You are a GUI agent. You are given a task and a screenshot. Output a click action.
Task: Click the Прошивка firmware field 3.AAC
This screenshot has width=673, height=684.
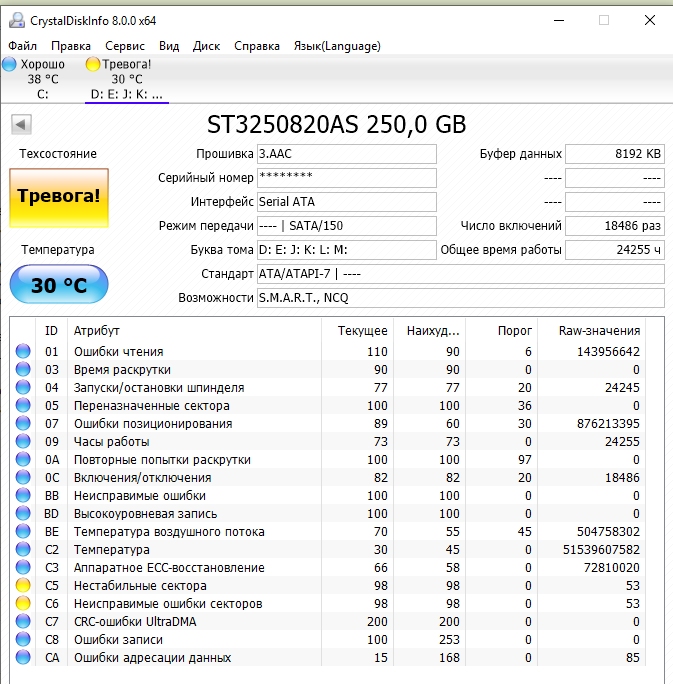(346, 154)
